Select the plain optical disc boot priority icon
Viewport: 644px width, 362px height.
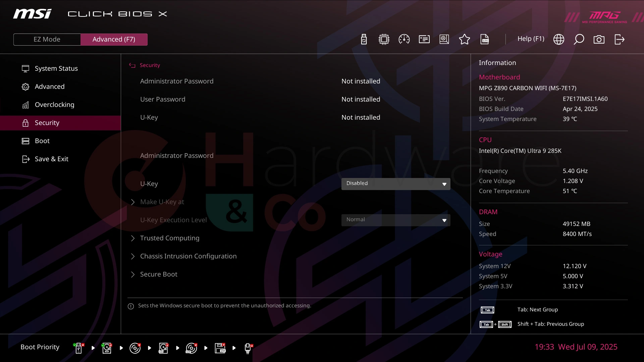pos(135,348)
